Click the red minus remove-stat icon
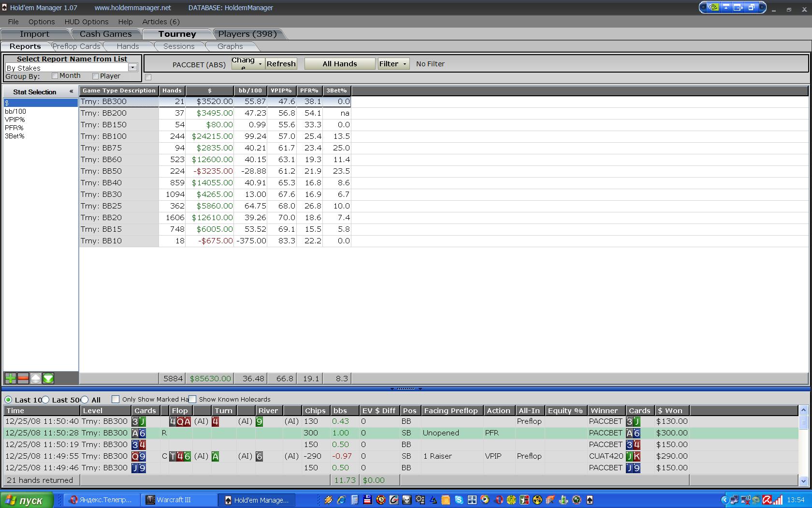Screen dimensions: 812x508 (x=23, y=378)
